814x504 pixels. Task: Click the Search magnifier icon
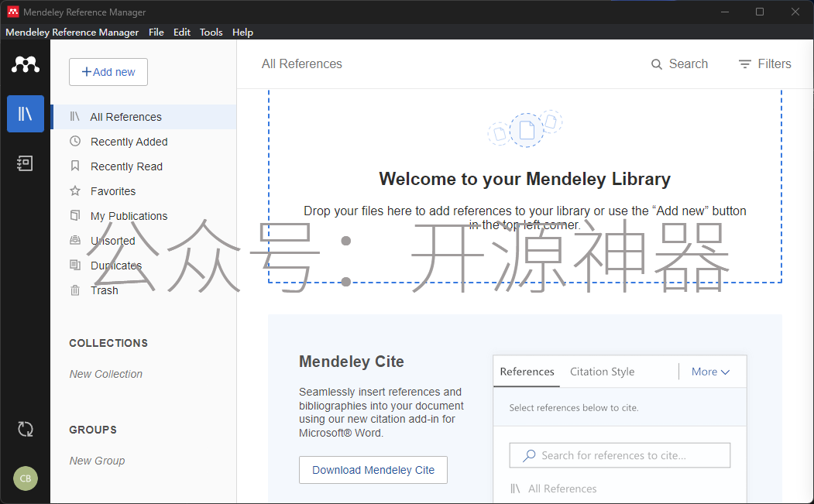coord(657,64)
